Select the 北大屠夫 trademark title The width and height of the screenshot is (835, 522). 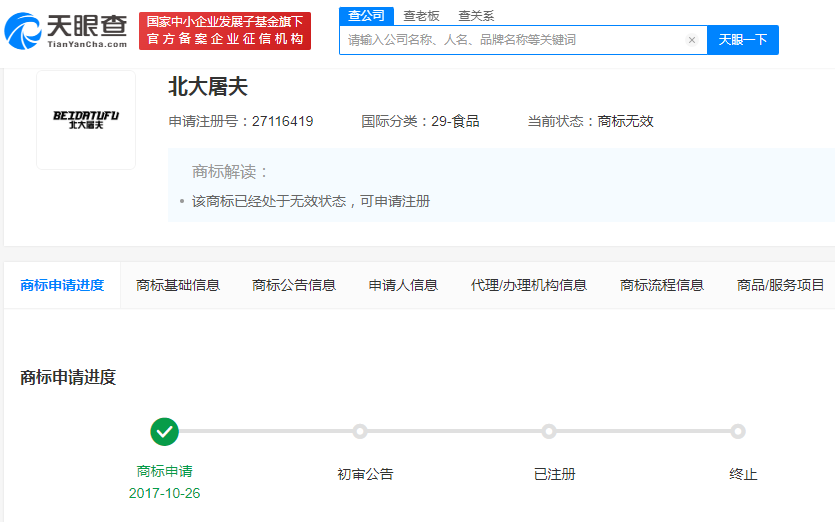tap(208, 86)
